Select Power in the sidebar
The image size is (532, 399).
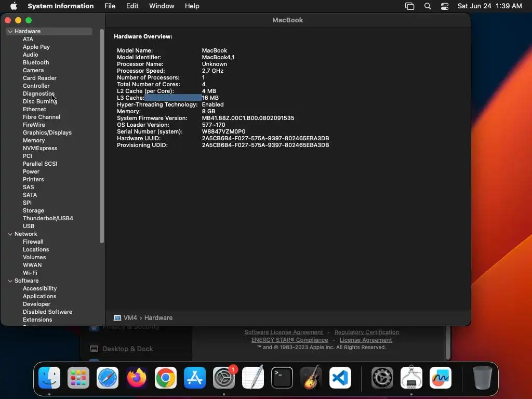click(x=31, y=171)
